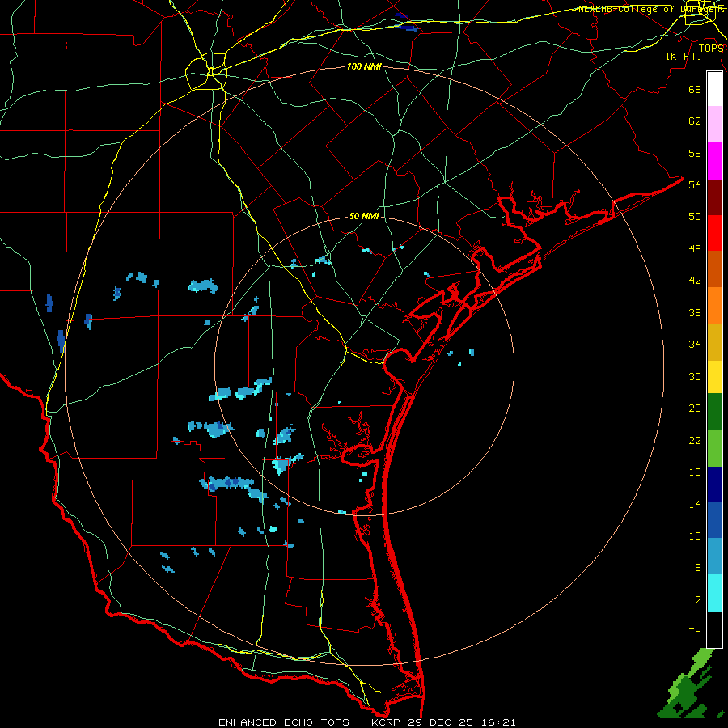Click the white swatch at the top of the legend
The width and height of the screenshot is (728, 728).
[714, 89]
